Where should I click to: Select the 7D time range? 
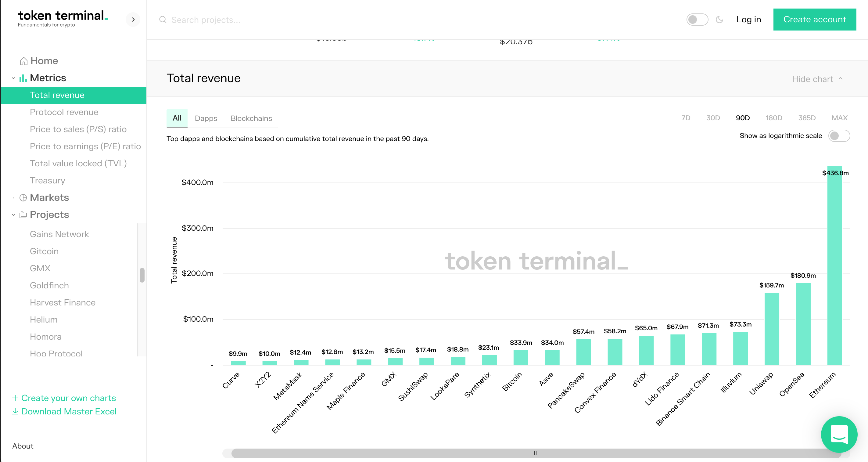(x=686, y=118)
